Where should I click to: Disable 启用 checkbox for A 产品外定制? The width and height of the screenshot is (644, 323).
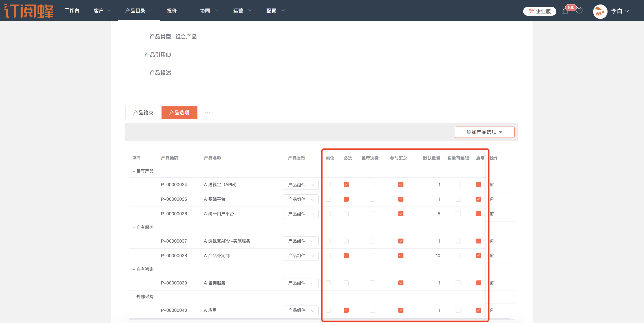pyautogui.click(x=478, y=256)
